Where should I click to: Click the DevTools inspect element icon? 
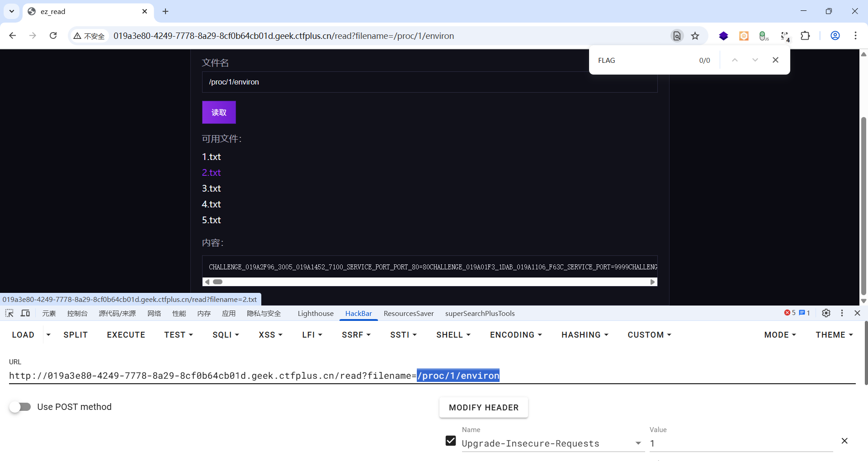[9, 313]
